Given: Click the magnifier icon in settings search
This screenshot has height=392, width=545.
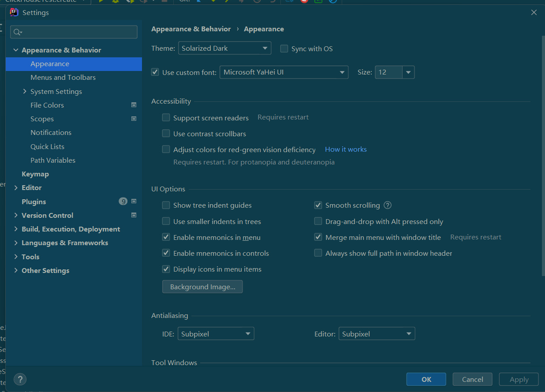Looking at the screenshot, I should 17,32.
